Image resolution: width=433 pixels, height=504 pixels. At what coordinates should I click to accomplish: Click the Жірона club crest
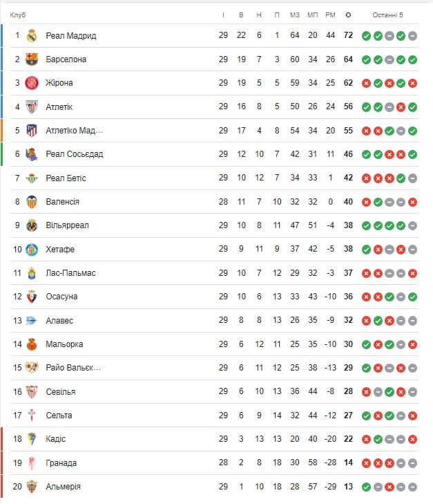pos(32,83)
